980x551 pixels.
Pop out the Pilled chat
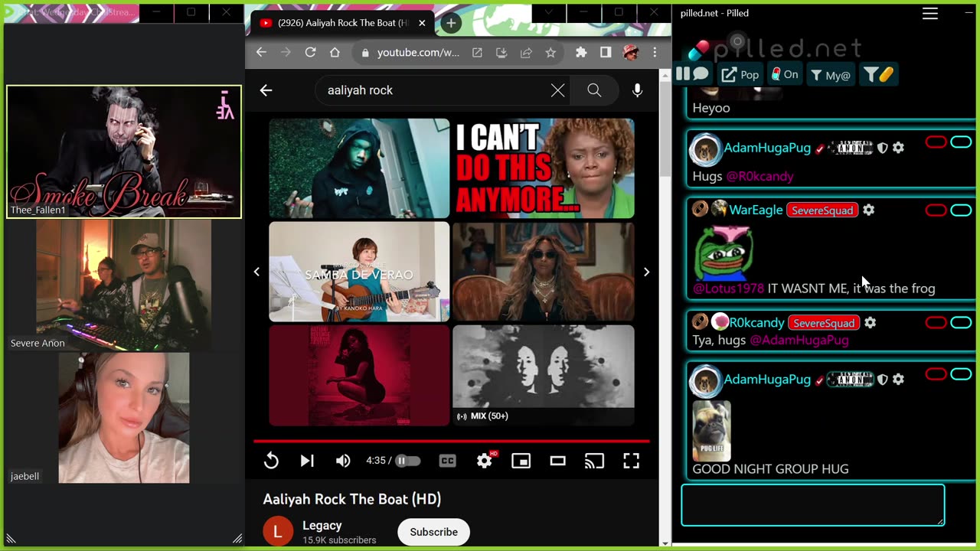coord(740,74)
